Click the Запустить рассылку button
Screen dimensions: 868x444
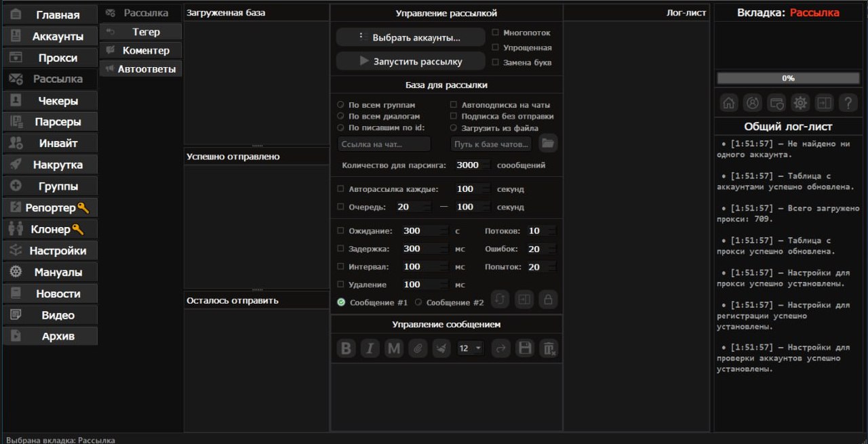[410, 61]
